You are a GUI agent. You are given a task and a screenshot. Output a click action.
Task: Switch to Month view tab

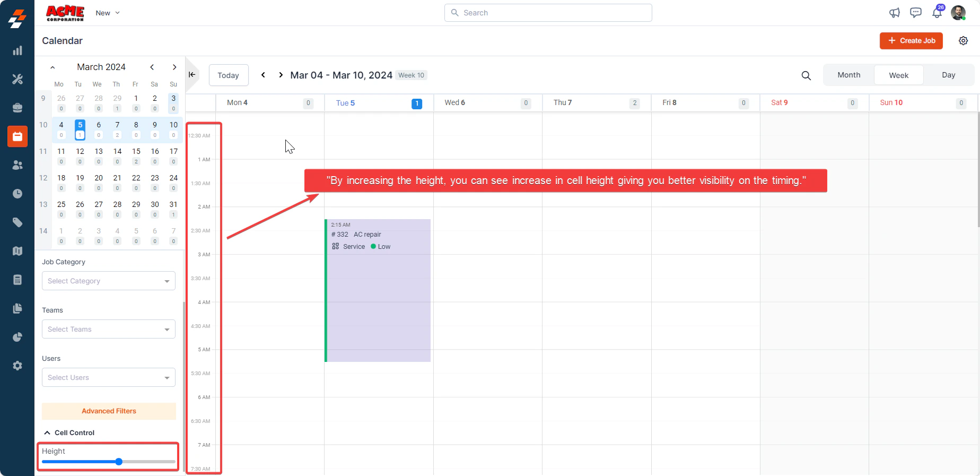pos(848,75)
